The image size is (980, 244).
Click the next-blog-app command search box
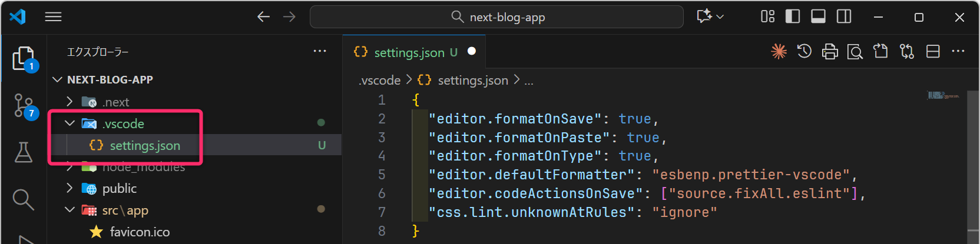496,17
